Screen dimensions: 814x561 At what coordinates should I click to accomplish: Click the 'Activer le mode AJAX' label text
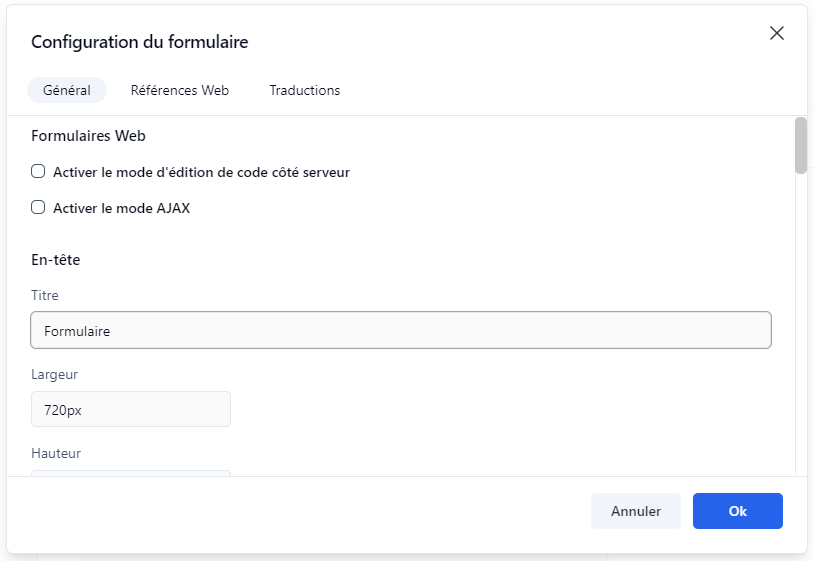pyautogui.click(x=121, y=209)
